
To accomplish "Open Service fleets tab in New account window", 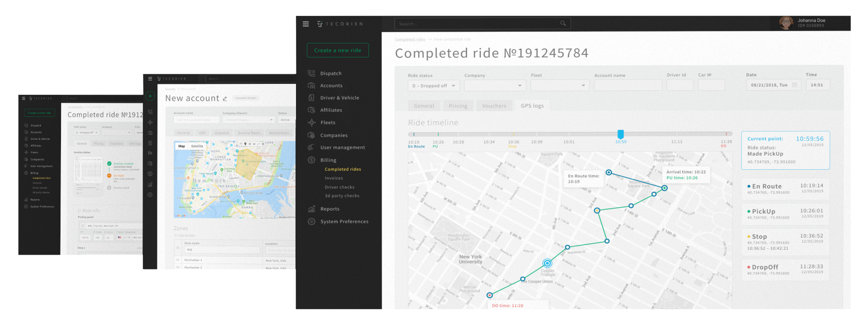I will click(x=249, y=133).
